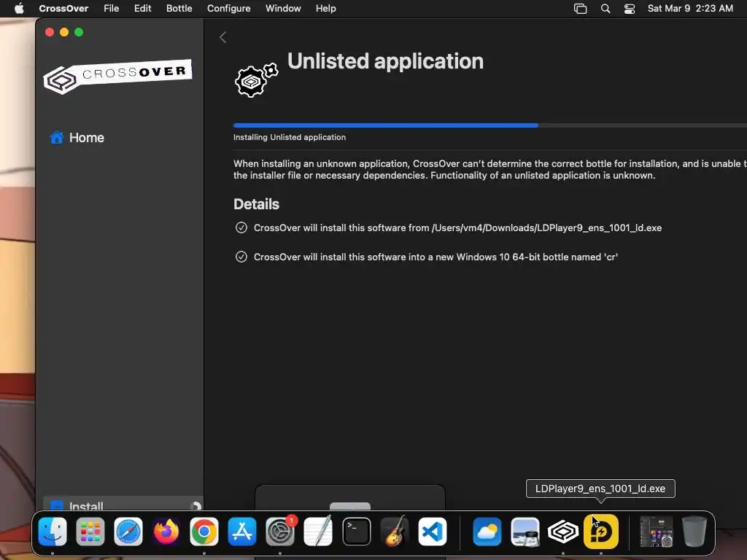Click the CrossOver Dock icon
The image size is (747, 560).
point(563,532)
